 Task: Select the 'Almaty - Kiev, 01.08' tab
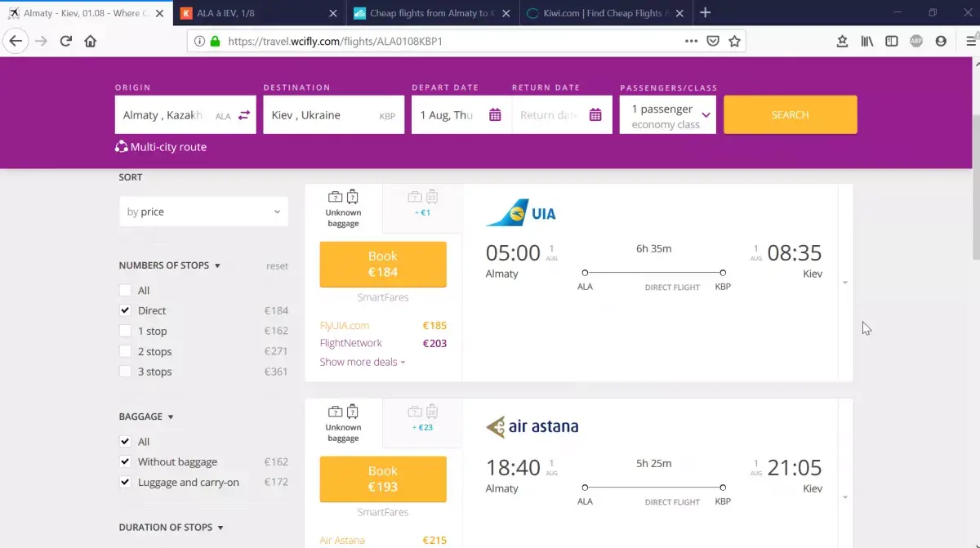point(87,13)
